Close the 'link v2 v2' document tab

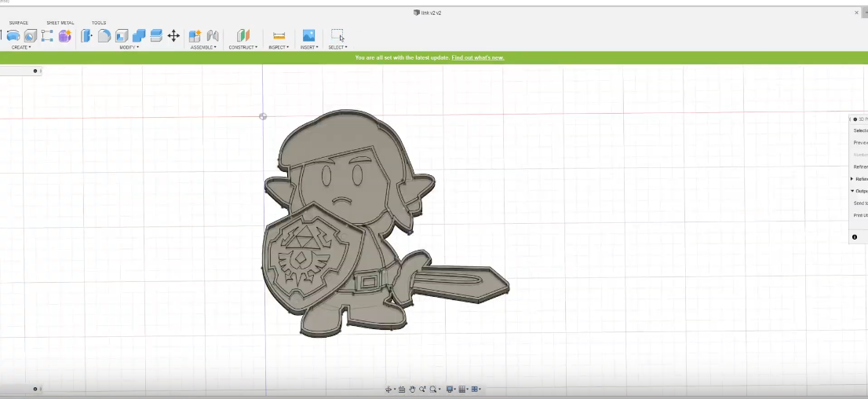click(856, 13)
